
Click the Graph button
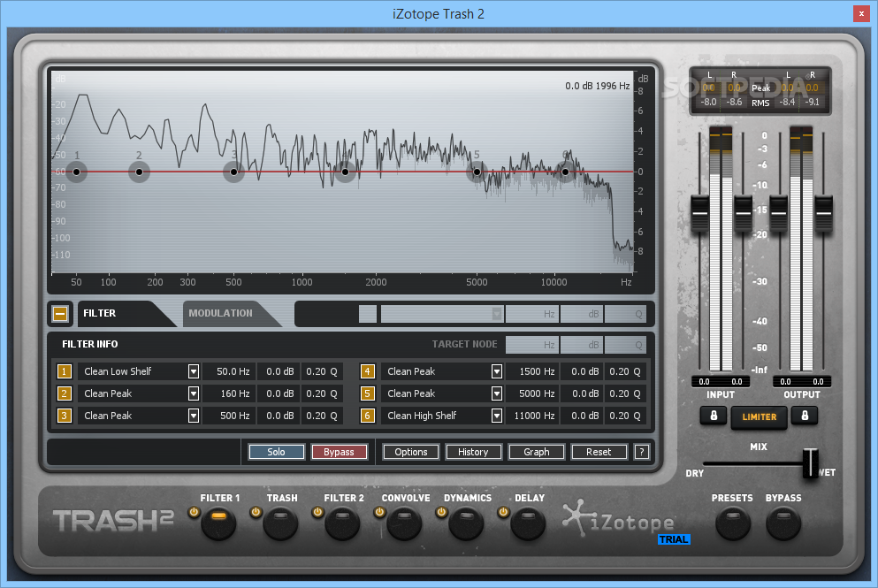537,452
